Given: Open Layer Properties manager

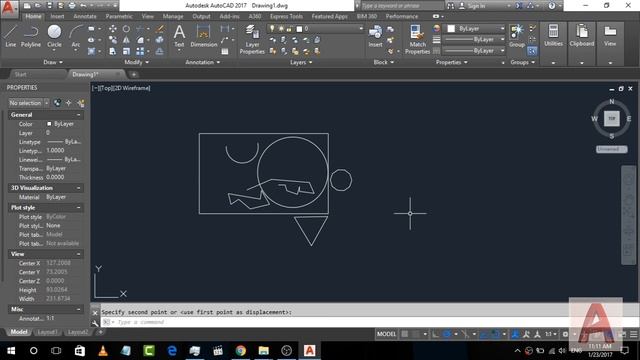Looking at the screenshot, I should coord(252,39).
